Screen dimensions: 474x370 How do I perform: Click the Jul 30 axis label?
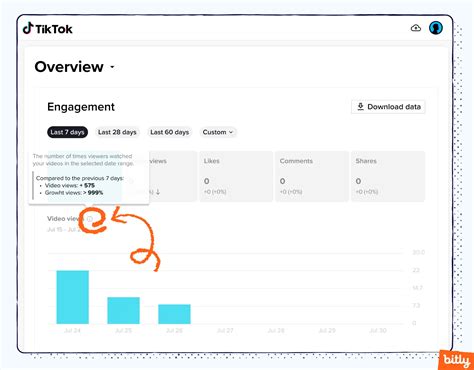tap(378, 331)
